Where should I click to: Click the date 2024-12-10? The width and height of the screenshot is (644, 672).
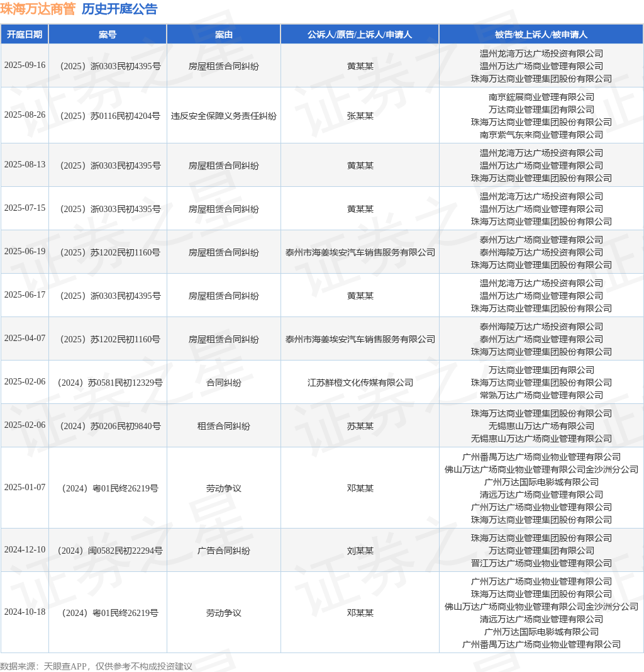[x=25, y=549]
